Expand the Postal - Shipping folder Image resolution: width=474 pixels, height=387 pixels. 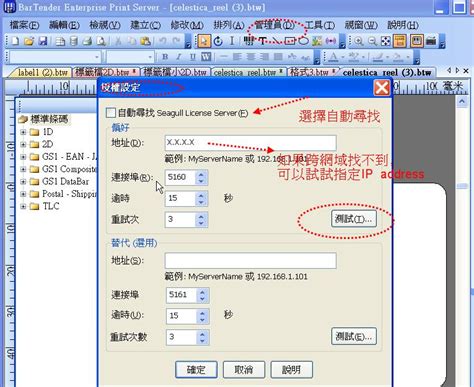click(x=23, y=194)
